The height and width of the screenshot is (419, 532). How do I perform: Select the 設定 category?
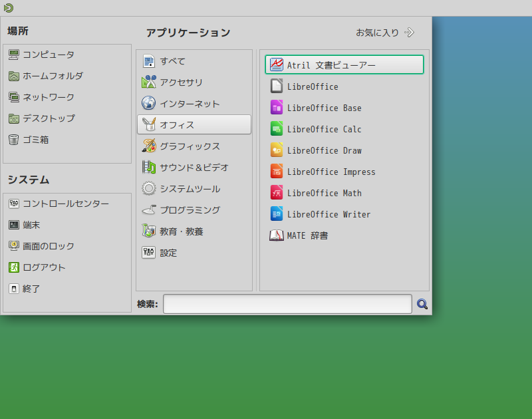[194, 253]
